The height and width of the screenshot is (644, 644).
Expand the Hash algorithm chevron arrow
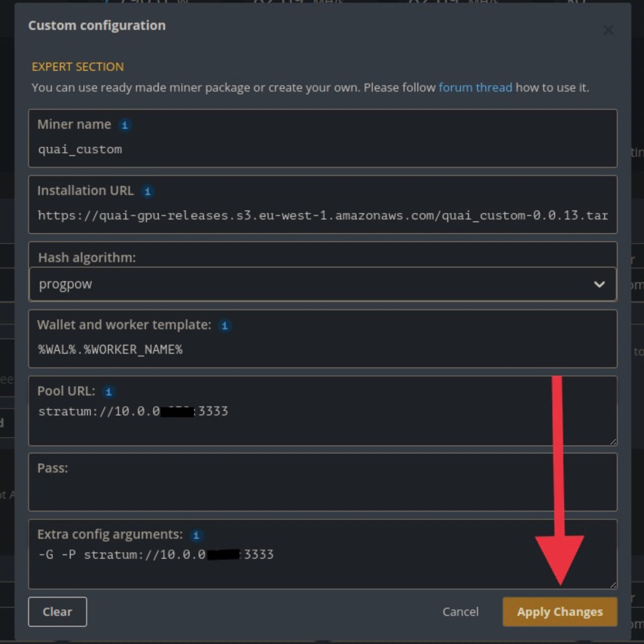(x=599, y=284)
